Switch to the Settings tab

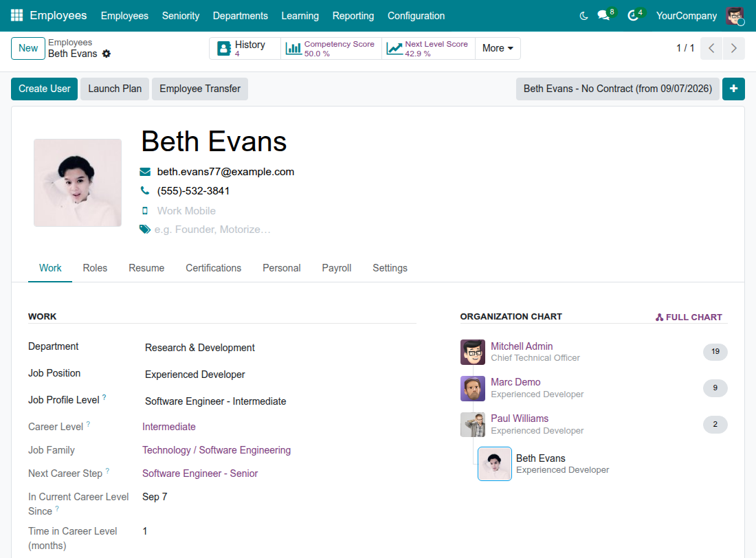pos(390,268)
